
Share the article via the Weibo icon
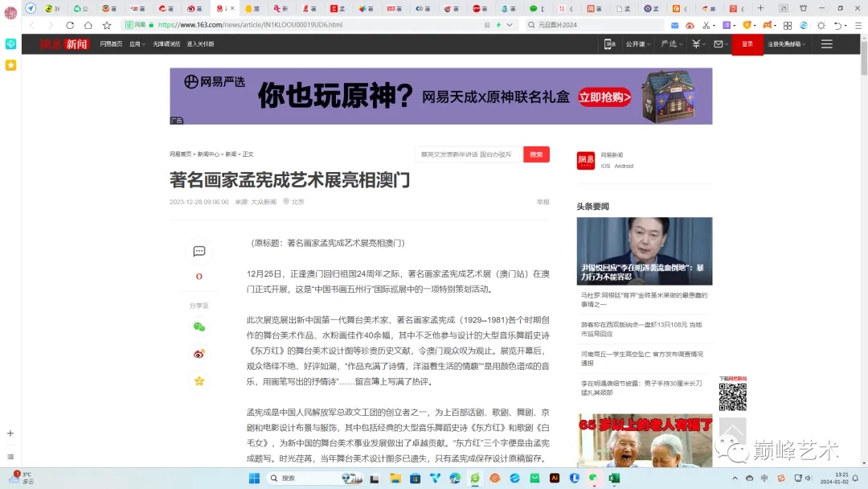[x=199, y=354]
